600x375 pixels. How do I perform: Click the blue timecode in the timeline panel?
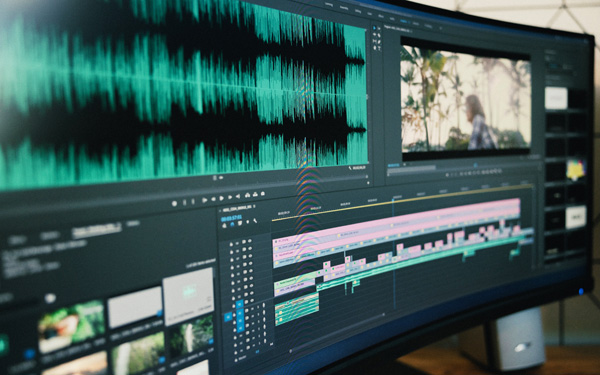[231, 218]
